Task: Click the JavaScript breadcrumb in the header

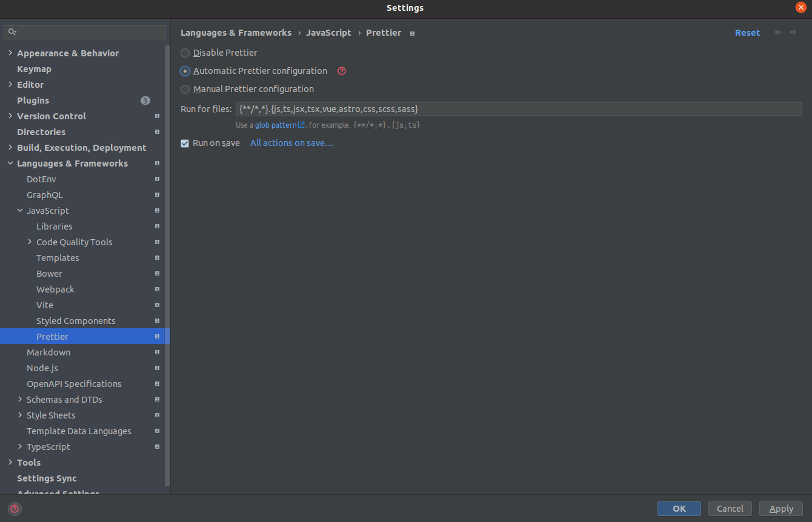Action: [x=328, y=33]
